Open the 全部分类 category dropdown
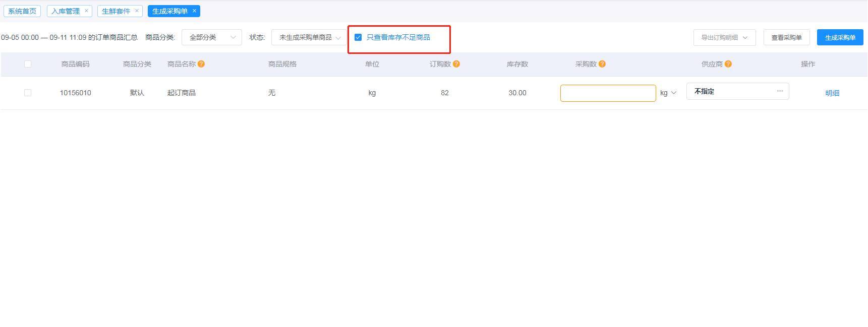868x327 pixels. tap(211, 37)
